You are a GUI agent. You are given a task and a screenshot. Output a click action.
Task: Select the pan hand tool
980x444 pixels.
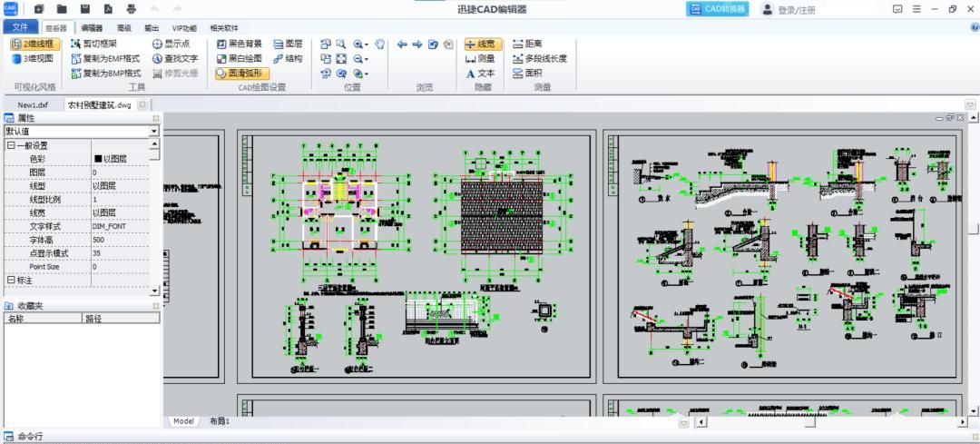point(380,44)
